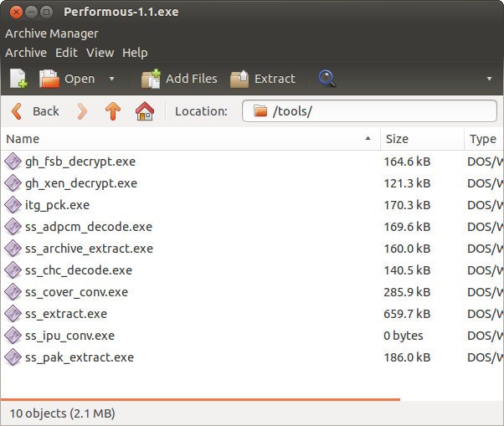Click the folder icon in Location field
The width and height of the screenshot is (504, 426).
[x=260, y=111]
